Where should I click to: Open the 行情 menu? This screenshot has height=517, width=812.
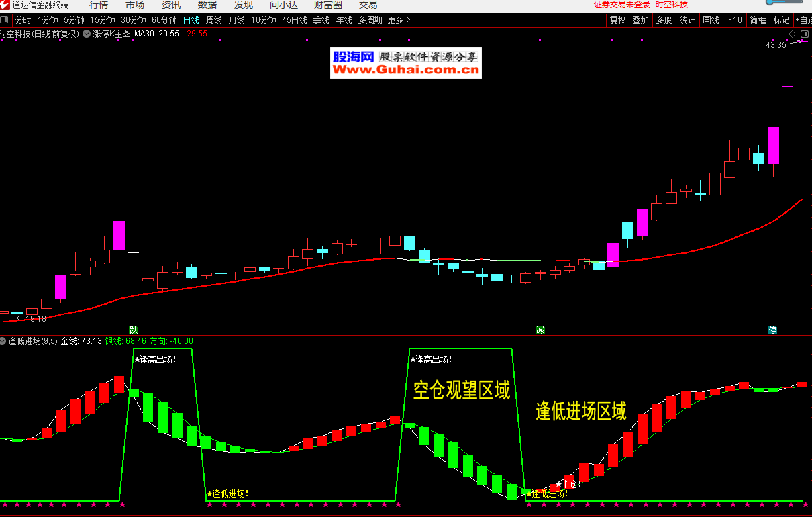tap(99, 5)
